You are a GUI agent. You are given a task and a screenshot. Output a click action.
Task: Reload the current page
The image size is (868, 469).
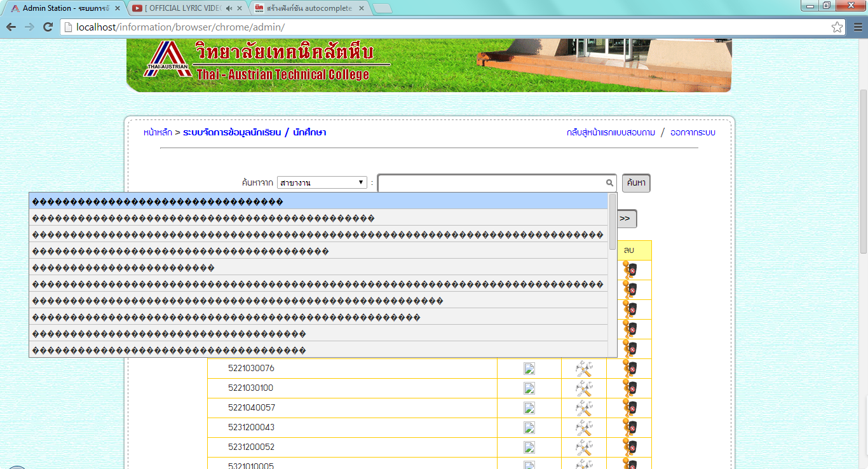click(x=48, y=27)
